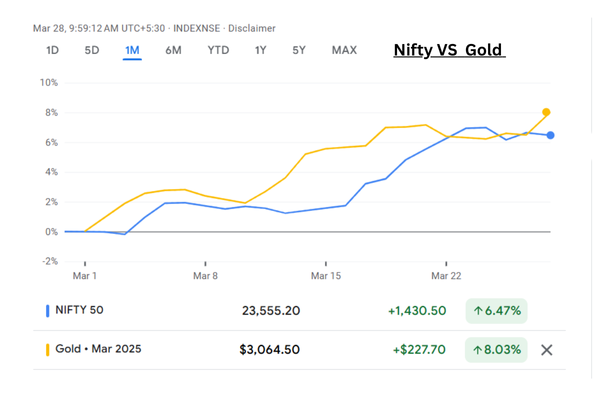Viewport: 600px width, 400px height.
Task: Switch to the 6M time range
Action: click(173, 50)
